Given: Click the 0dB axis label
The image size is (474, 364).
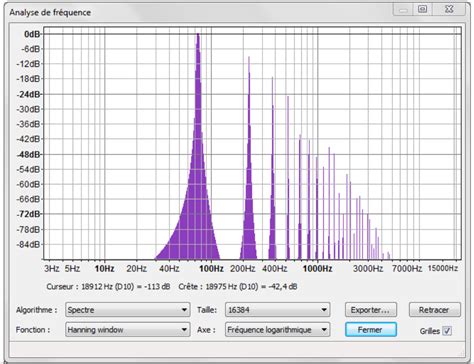Looking at the screenshot, I should click(32, 34).
